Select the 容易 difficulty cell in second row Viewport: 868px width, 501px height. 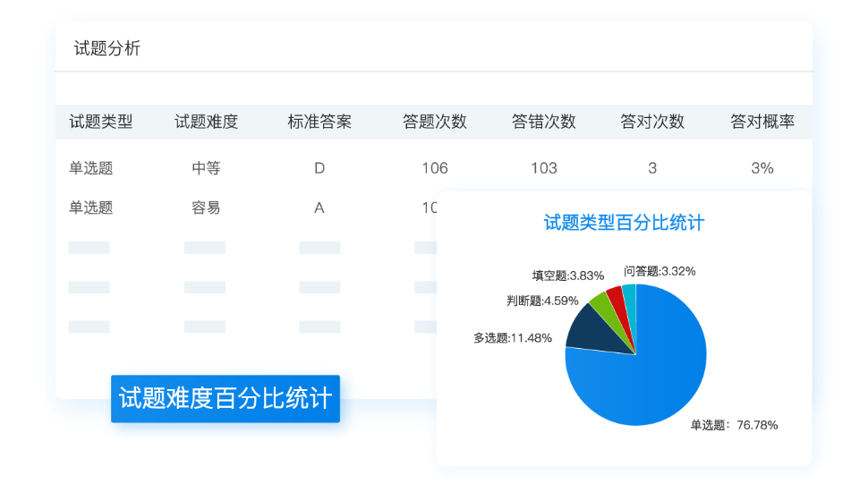pos(206,208)
